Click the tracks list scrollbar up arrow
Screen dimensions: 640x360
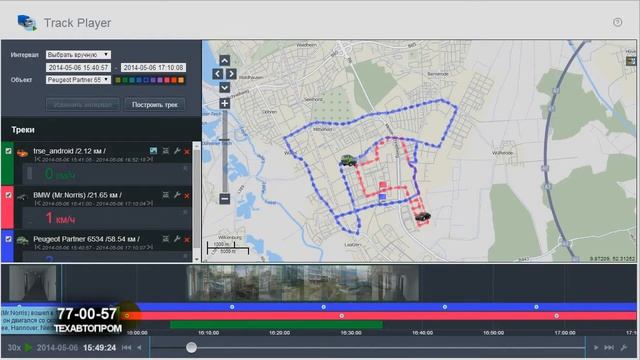(197, 146)
